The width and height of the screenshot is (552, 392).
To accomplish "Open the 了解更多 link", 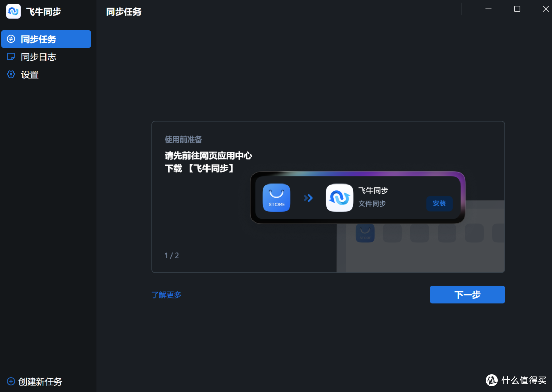I will (167, 295).
